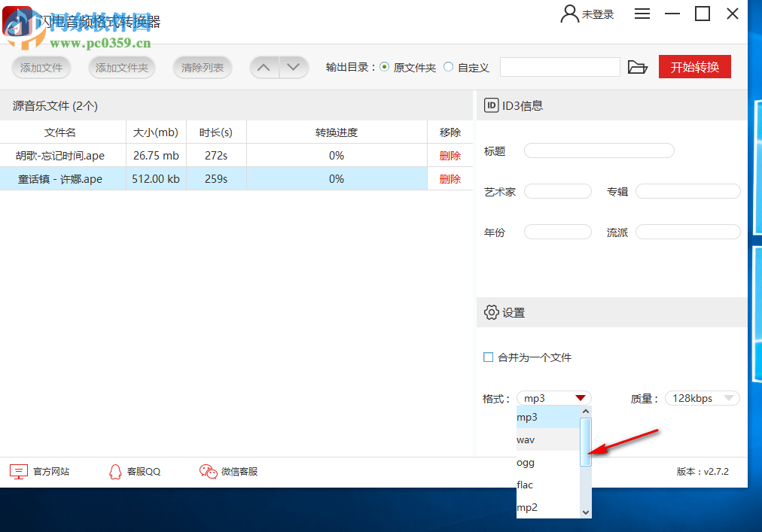Click the 转换进度 column header
The height and width of the screenshot is (532, 762).
337,132
